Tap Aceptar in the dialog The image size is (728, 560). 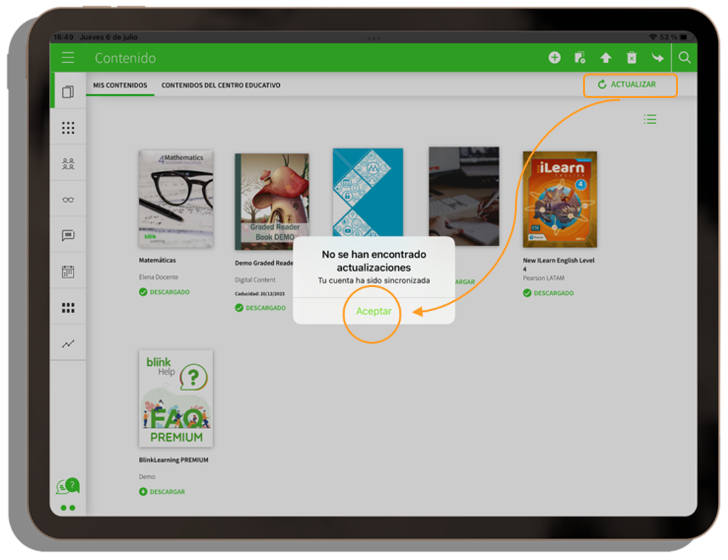374,312
